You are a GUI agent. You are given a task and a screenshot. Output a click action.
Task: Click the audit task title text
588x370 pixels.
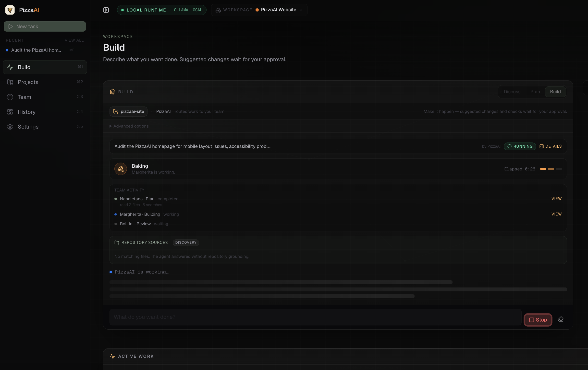(x=192, y=146)
